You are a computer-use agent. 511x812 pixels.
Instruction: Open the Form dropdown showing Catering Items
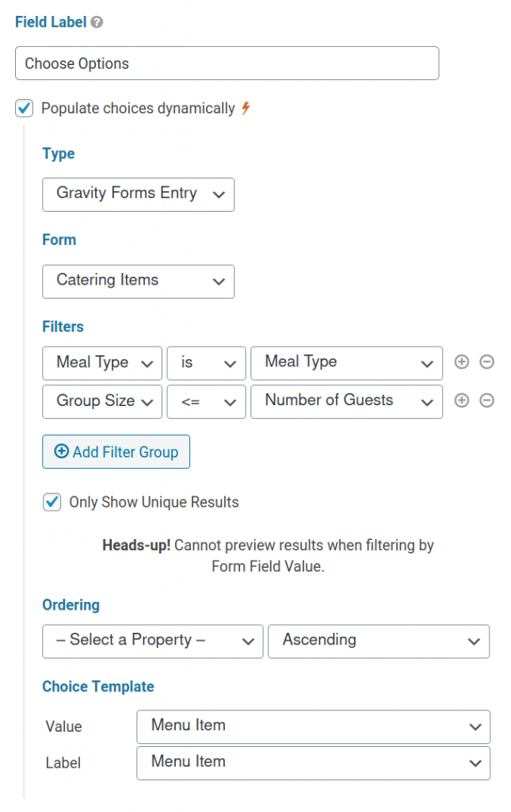138,282
